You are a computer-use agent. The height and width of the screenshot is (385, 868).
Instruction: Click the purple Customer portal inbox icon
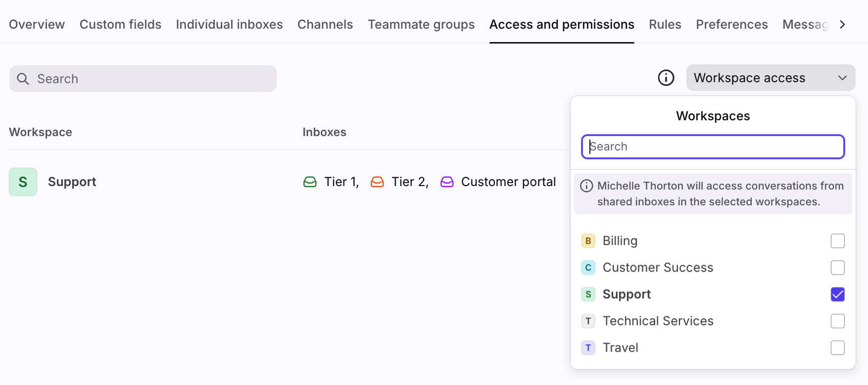point(447,182)
